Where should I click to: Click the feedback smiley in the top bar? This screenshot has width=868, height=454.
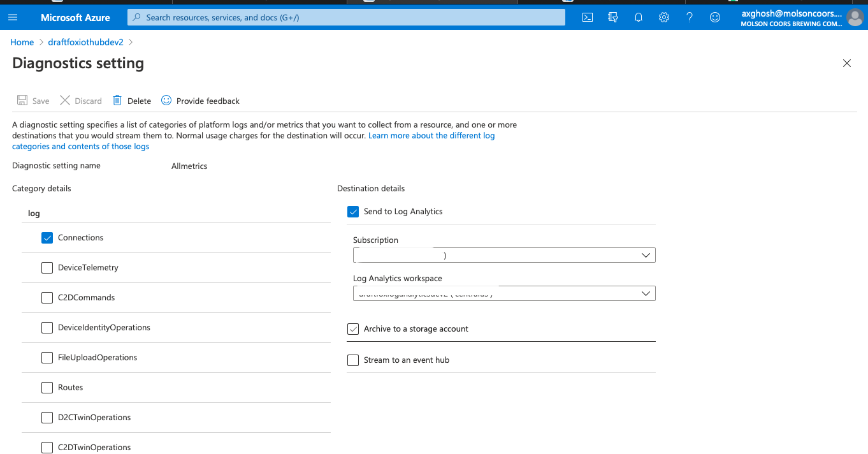click(715, 17)
